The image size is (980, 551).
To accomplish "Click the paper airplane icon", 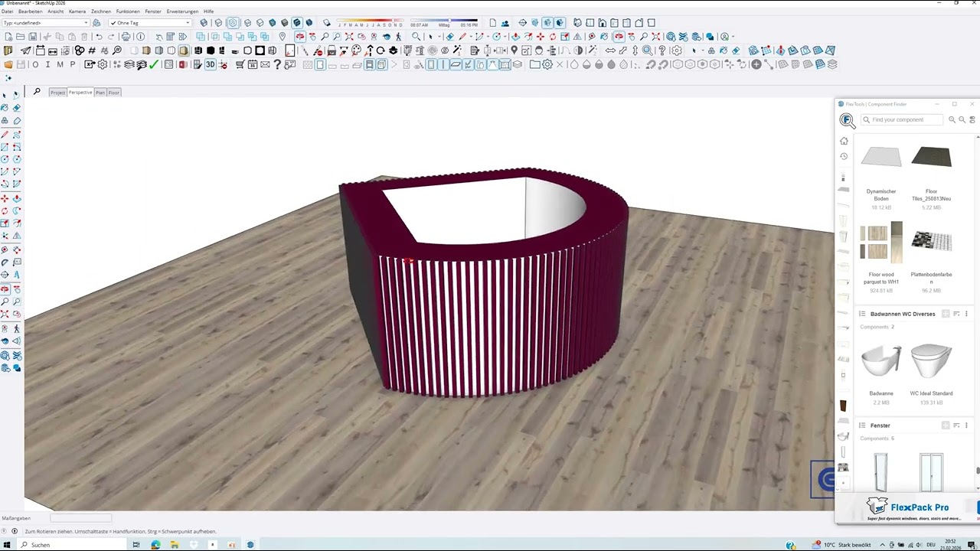I will coord(26,51).
